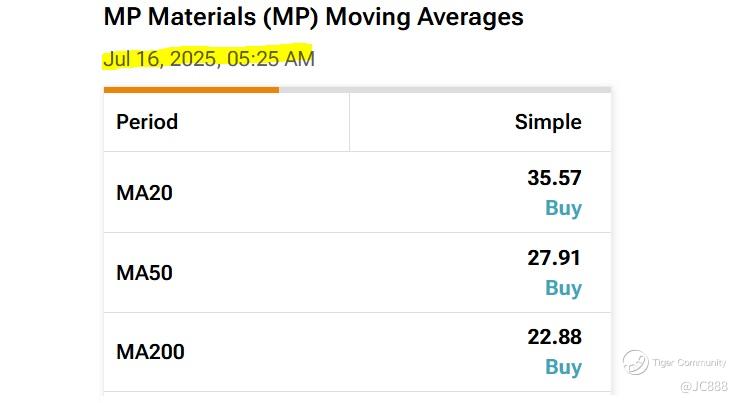This screenshot has width=741, height=403.
Task: Click the Period column header
Action: pos(147,122)
